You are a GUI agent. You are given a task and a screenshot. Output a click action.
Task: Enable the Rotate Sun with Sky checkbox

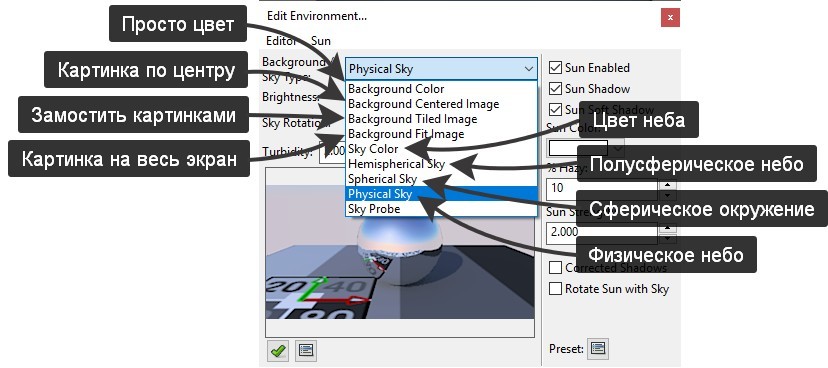[555, 289]
